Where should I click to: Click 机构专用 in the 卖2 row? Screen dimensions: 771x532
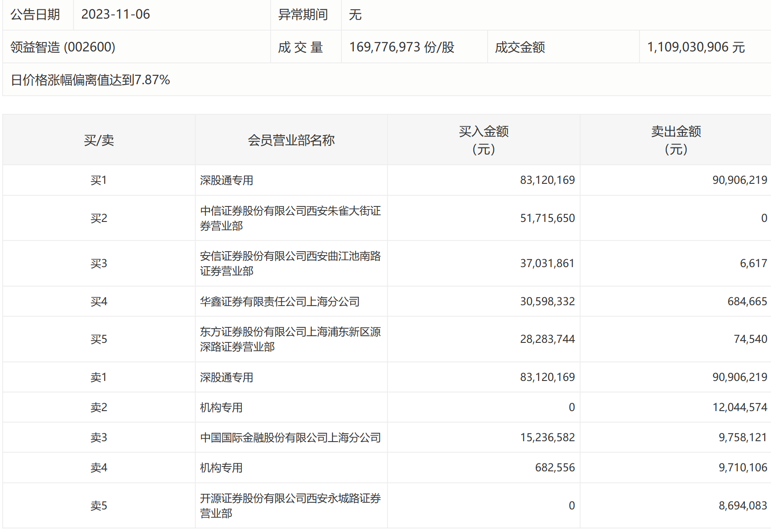[221, 408]
